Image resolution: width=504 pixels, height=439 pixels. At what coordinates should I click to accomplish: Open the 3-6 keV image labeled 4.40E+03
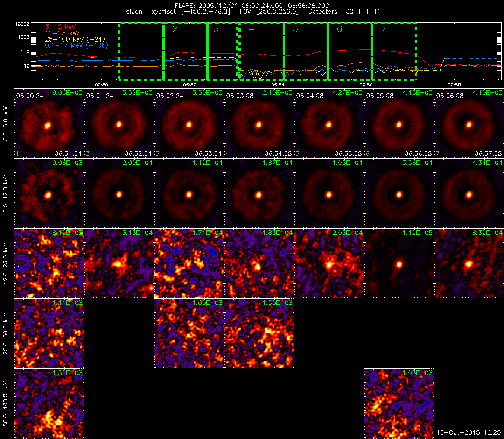469,123
